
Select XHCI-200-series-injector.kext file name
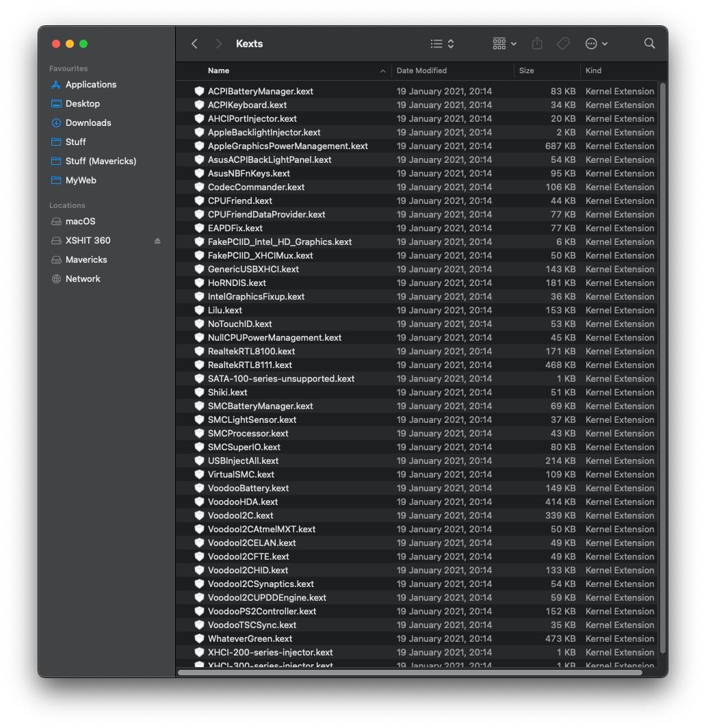[x=270, y=652]
